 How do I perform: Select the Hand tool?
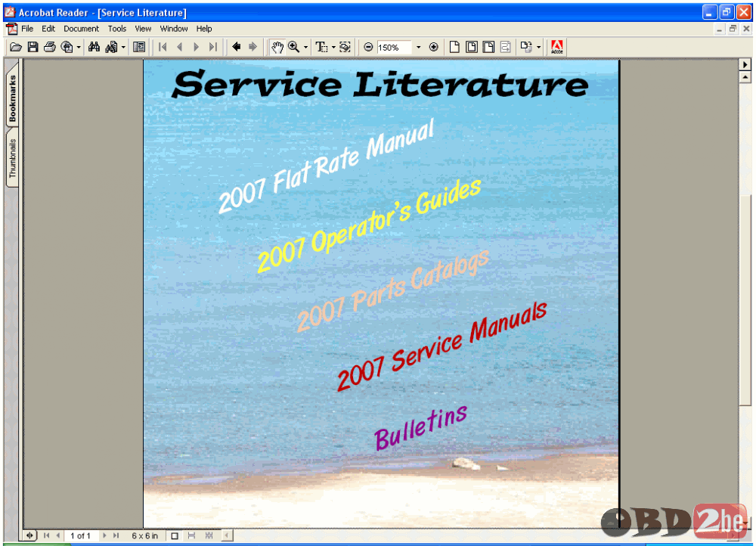point(277,47)
